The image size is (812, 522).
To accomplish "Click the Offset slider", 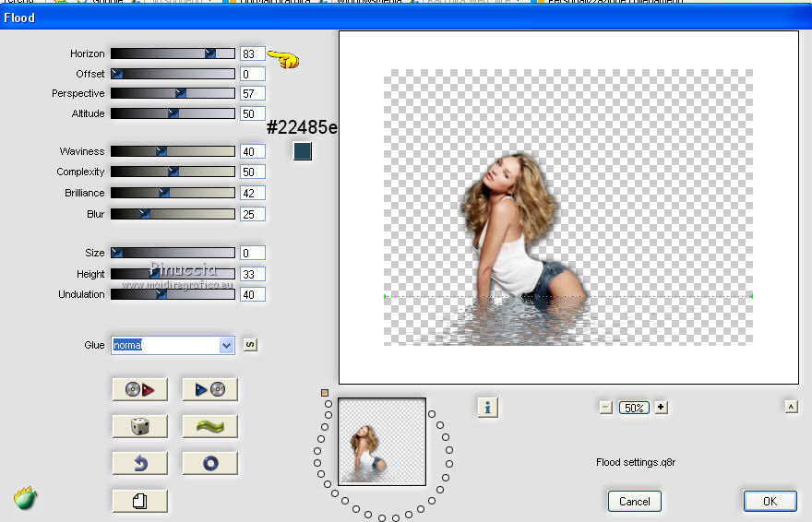I will 173,74.
